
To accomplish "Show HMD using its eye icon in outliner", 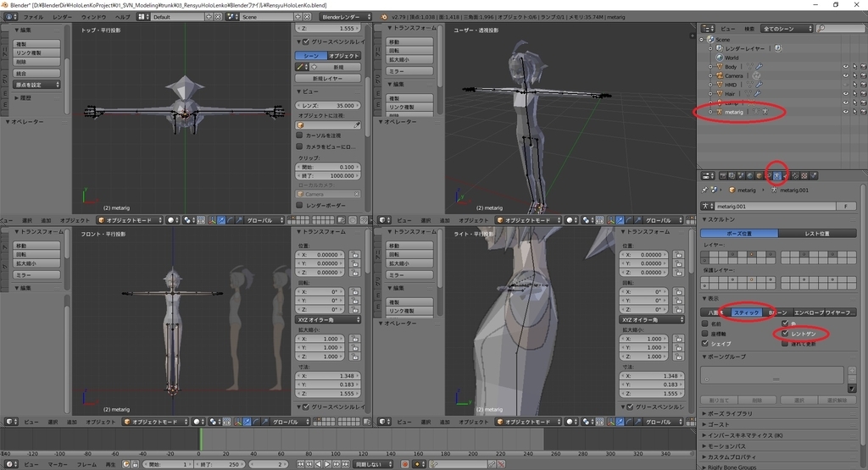I will click(x=845, y=85).
